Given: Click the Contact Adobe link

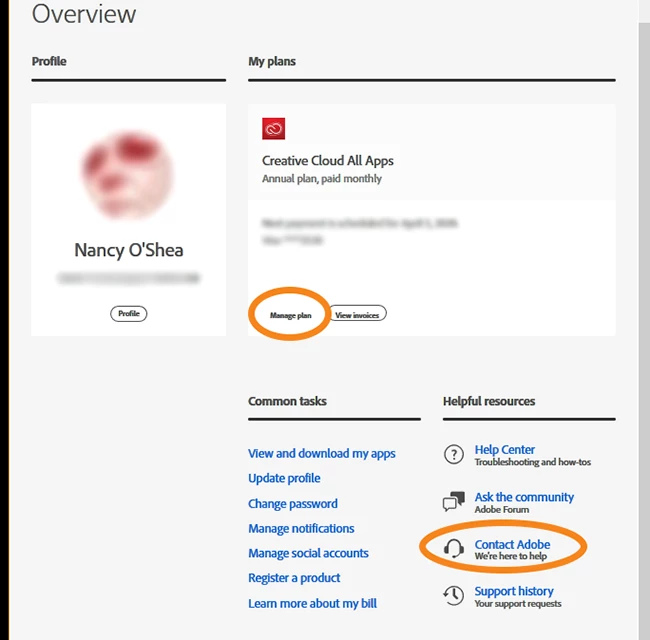Looking at the screenshot, I should tap(512, 544).
